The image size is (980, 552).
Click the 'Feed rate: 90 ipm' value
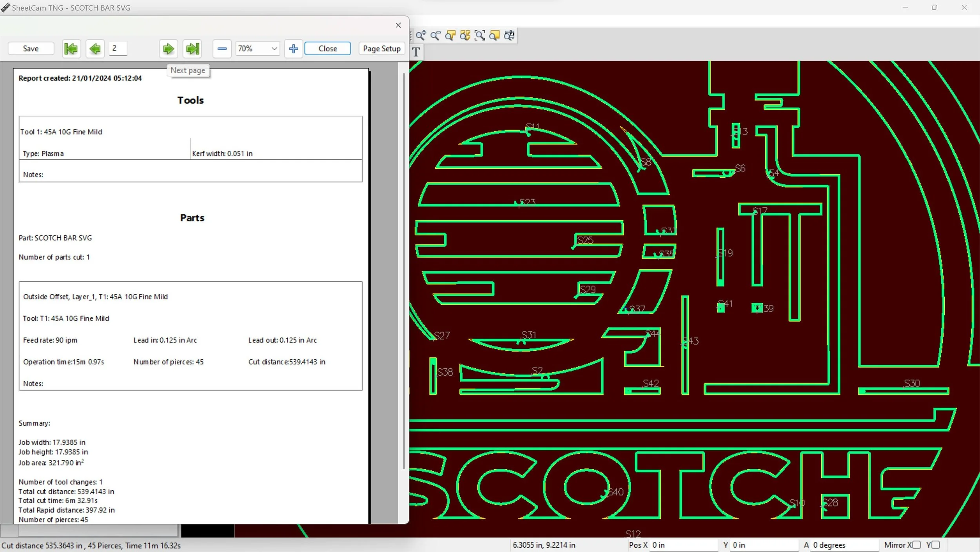coord(50,340)
